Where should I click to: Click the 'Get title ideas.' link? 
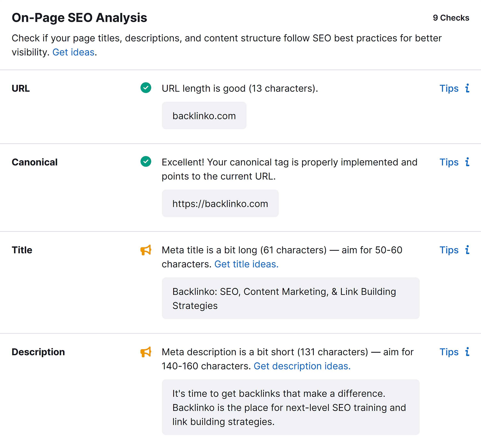[x=246, y=264]
